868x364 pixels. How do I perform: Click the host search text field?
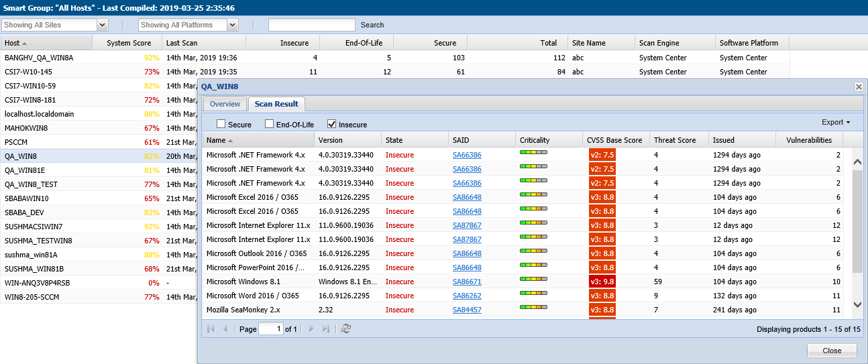click(x=311, y=25)
